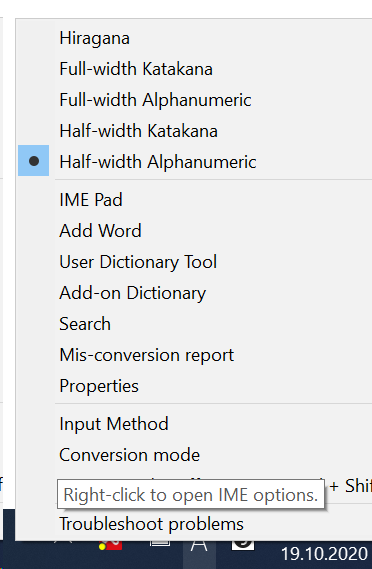Choose Full-width Alphanumeric mode
372x569 pixels.
[155, 100]
